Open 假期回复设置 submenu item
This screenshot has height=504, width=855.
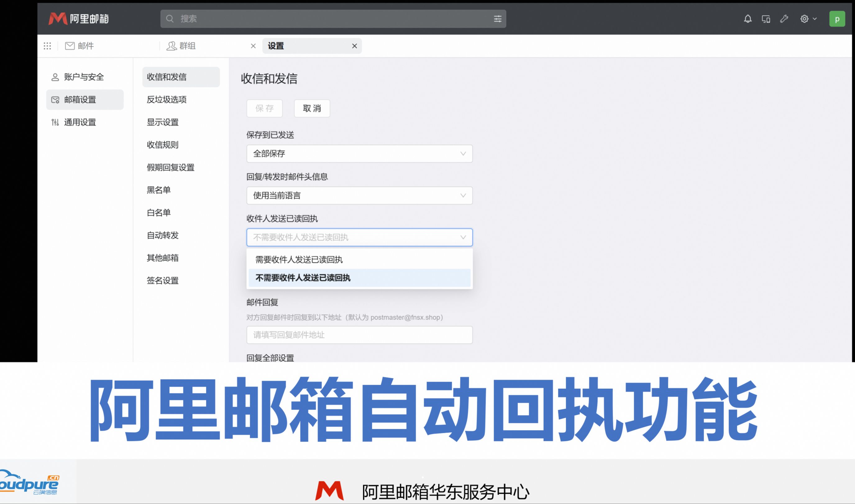click(181, 167)
